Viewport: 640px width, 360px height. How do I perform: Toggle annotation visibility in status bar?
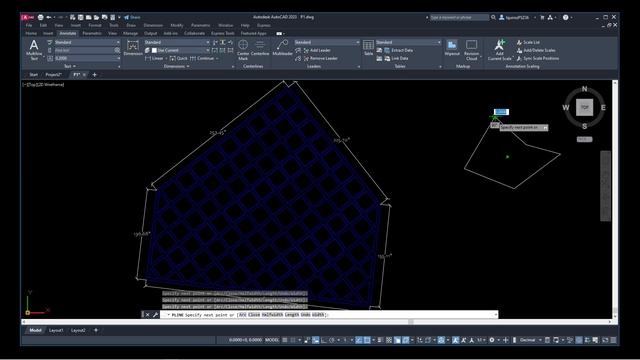(455, 340)
